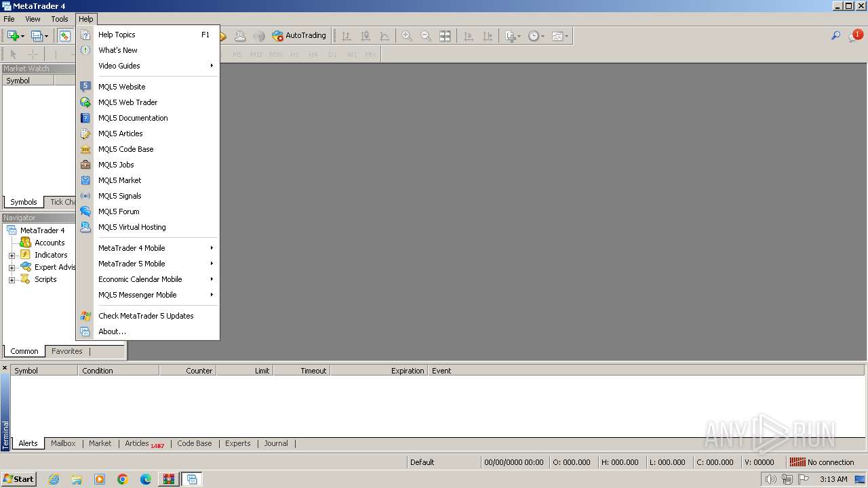868x488 pixels.
Task: Expand MetaTrader 5 Mobile submenu
Action: pyautogui.click(x=148, y=264)
